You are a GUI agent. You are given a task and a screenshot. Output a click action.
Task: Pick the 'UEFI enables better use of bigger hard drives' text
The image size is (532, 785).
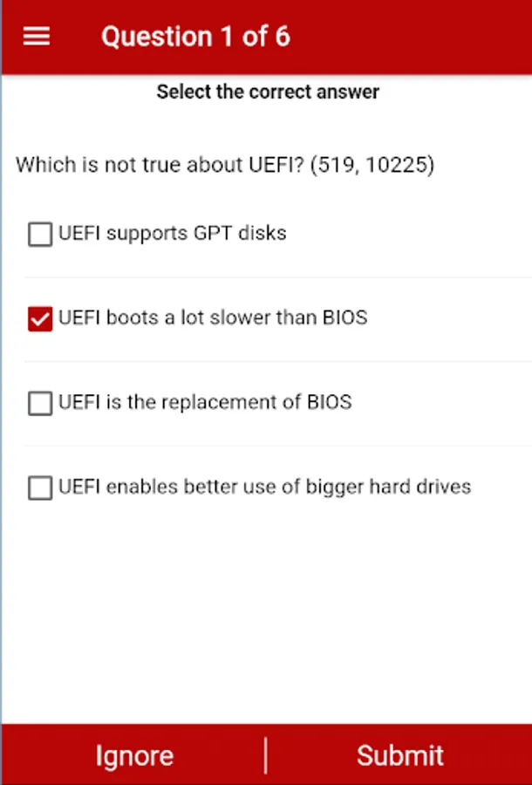point(264,487)
